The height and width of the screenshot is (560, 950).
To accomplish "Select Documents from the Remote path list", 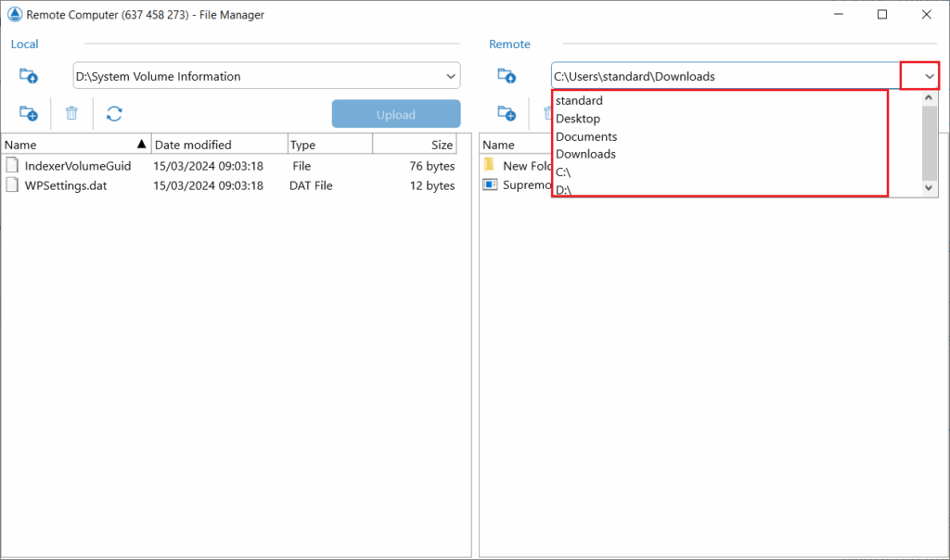I will tap(586, 136).
